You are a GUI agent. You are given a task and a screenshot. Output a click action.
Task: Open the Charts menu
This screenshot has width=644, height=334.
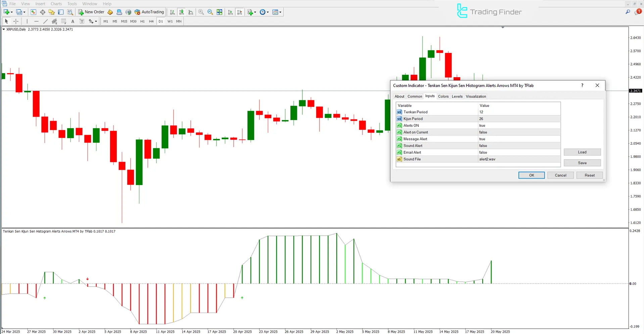[56, 4]
